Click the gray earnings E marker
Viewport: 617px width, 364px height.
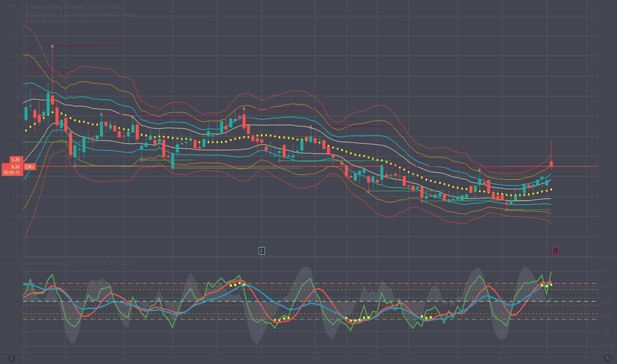coord(261,251)
